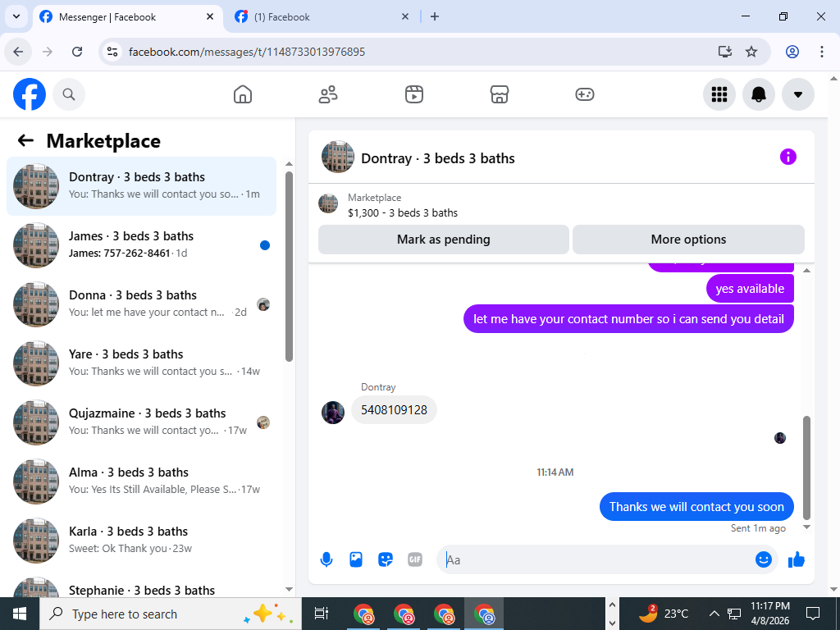Bookmark this page with the star
Viewport: 840px width, 630px height.
751,52
